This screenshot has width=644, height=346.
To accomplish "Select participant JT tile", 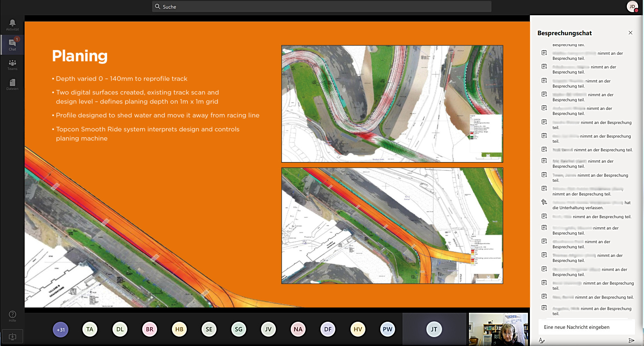I will click(434, 329).
